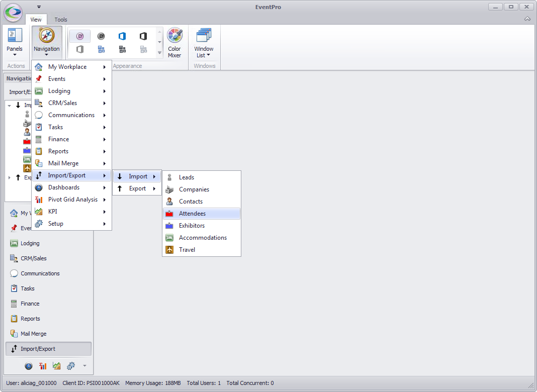Open Lodging in the navigation pane
Image resolution: width=537 pixels, height=392 pixels.
pos(49,243)
